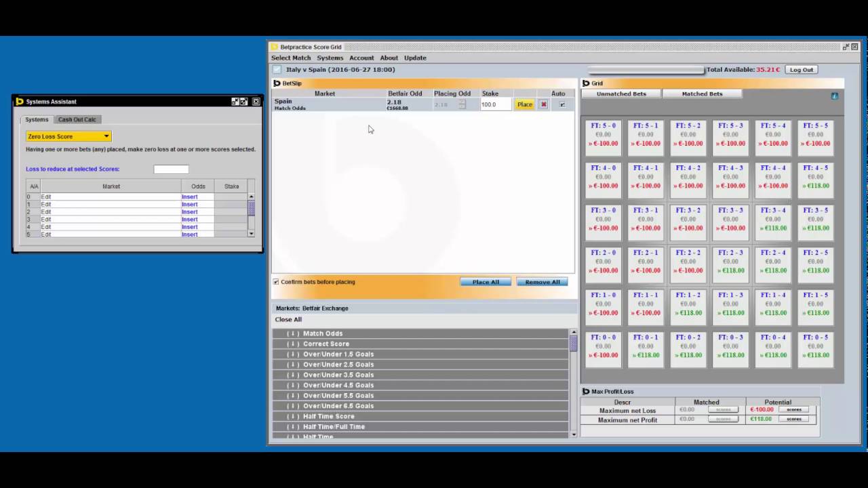This screenshot has width=868, height=488.
Task: Restore the Betpractice Score Grid window size
Action: point(846,47)
